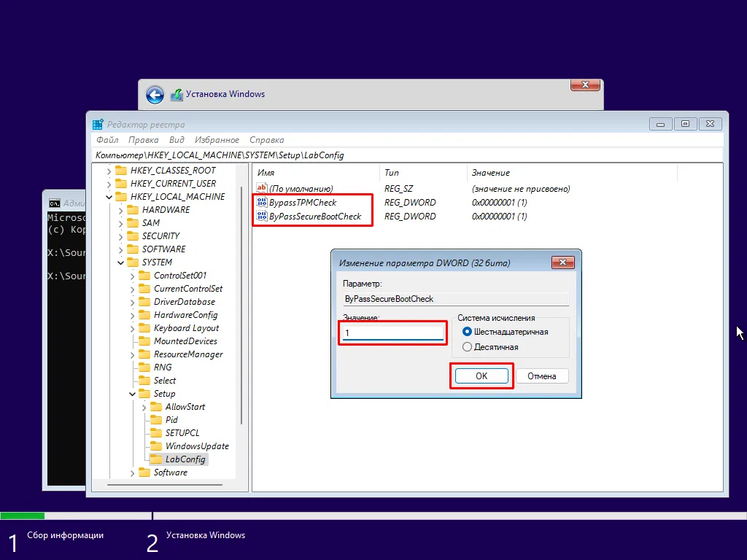Expand the CurrentControlSet node arrow
The image size is (747, 560).
click(x=133, y=289)
